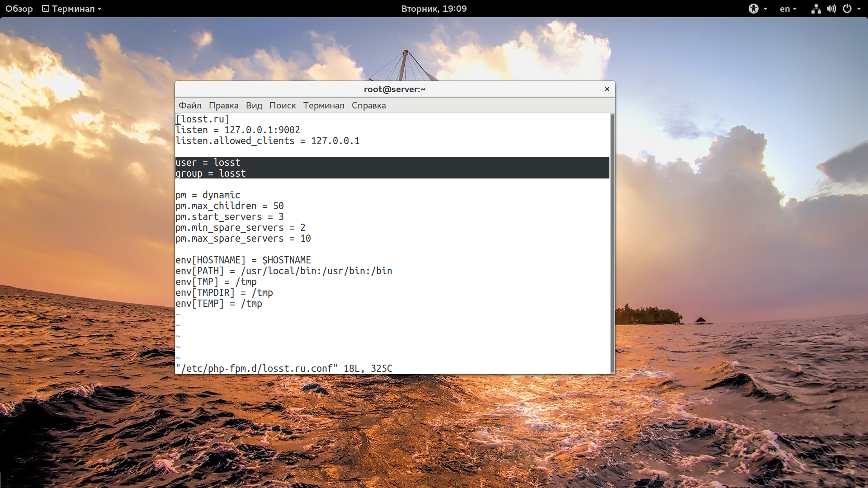Click the power icon in top bar

(847, 9)
